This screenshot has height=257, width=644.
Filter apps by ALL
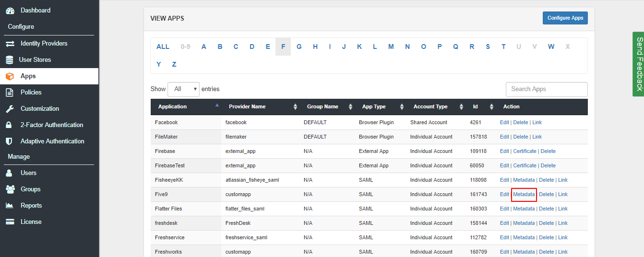point(163,47)
